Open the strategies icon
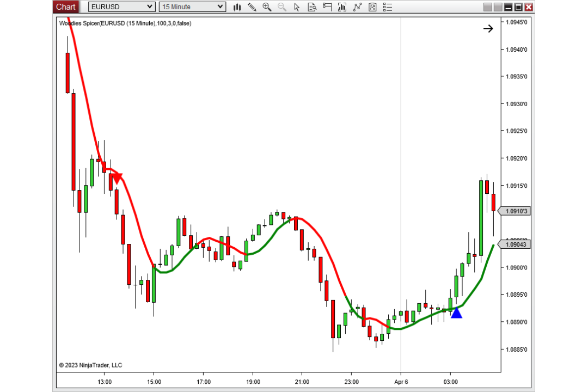 372,7
